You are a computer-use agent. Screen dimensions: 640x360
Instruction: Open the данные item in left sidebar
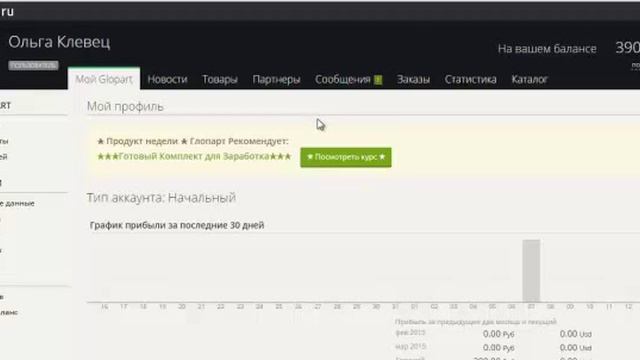point(17,203)
